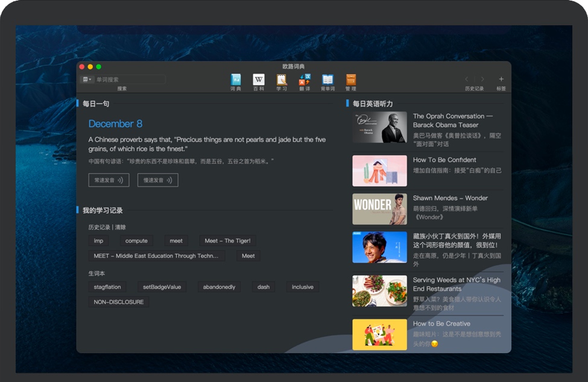This screenshot has height=382, width=588.
Task: Click 清除 to clear history records
Action: pyautogui.click(x=121, y=227)
